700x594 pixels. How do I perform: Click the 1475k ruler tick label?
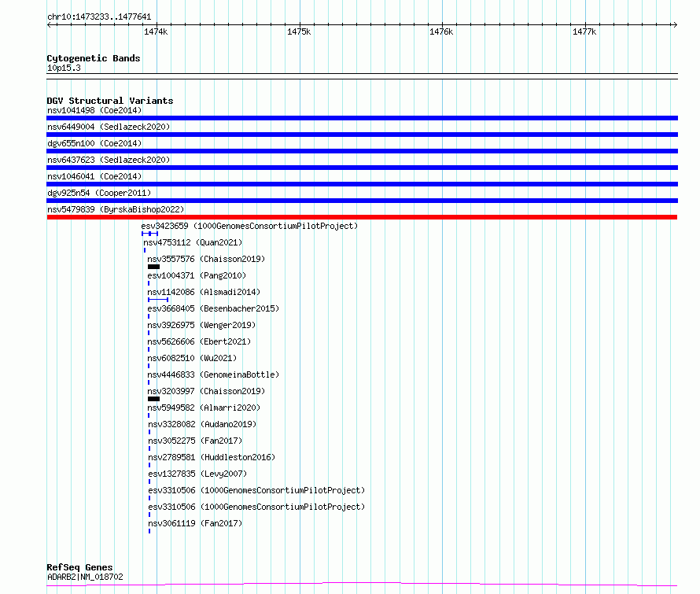[299, 31]
